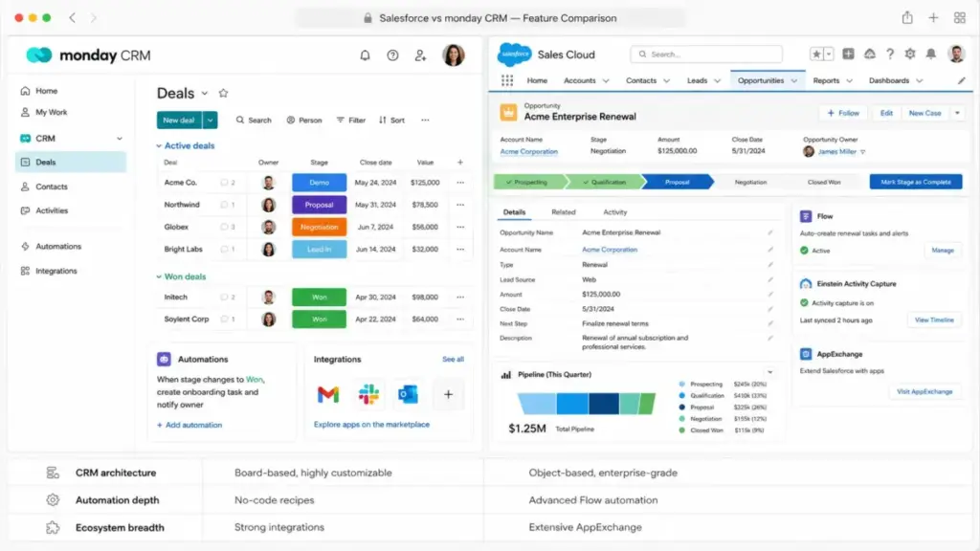Open the Salesforce App Launcher grid

pyautogui.click(x=507, y=80)
